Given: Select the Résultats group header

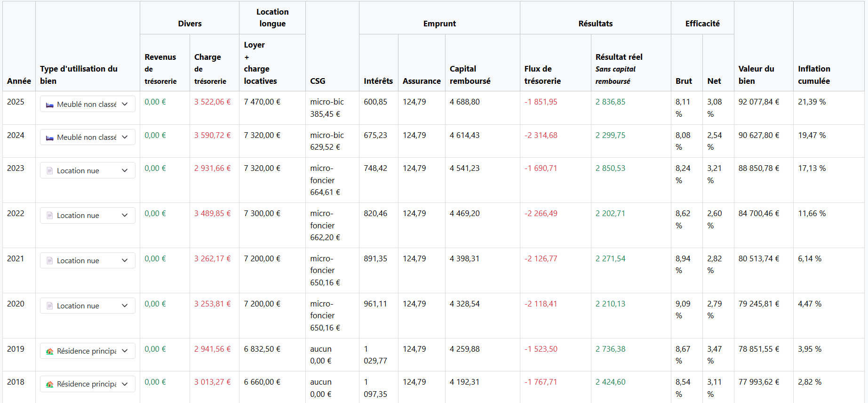Looking at the screenshot, I should point(595,24).
